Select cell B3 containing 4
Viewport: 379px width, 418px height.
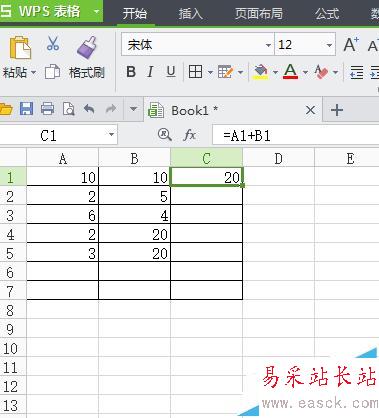click(x=135, y=215)
